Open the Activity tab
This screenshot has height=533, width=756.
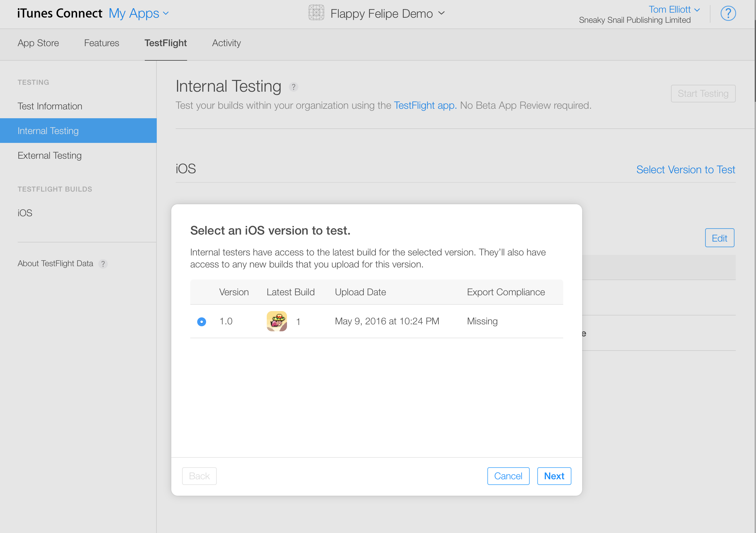(x=226, y=43)
